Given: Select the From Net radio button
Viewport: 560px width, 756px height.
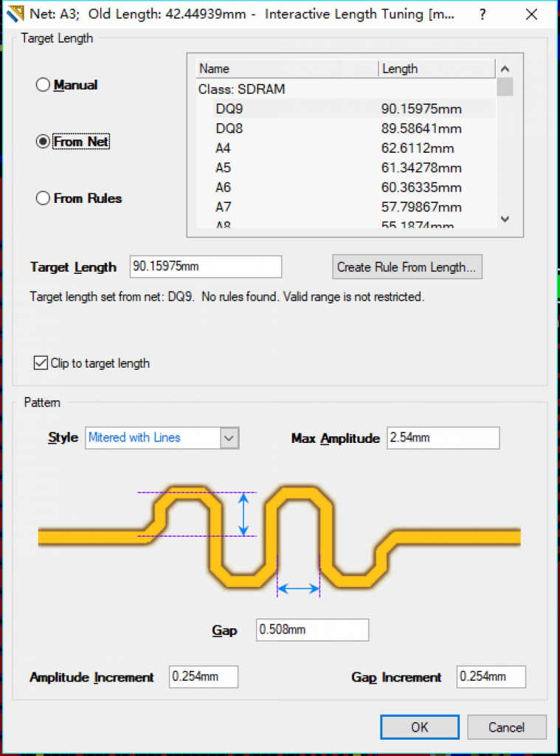Looking at the screenshot, I should (x=43, y=142).
